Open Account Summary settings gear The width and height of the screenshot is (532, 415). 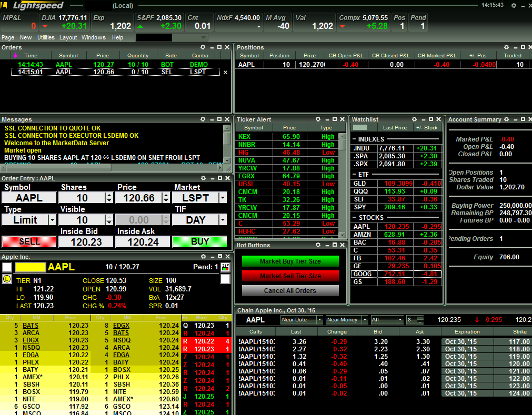[x=506, y=119]
